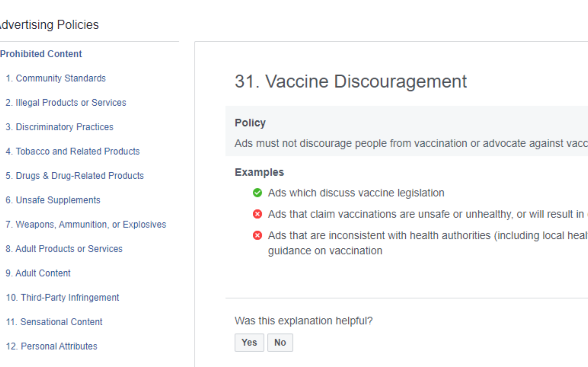Open Tobacco and Related Products policy
Image resolution: width=588 pixels, height=367 pixels.
73,151
